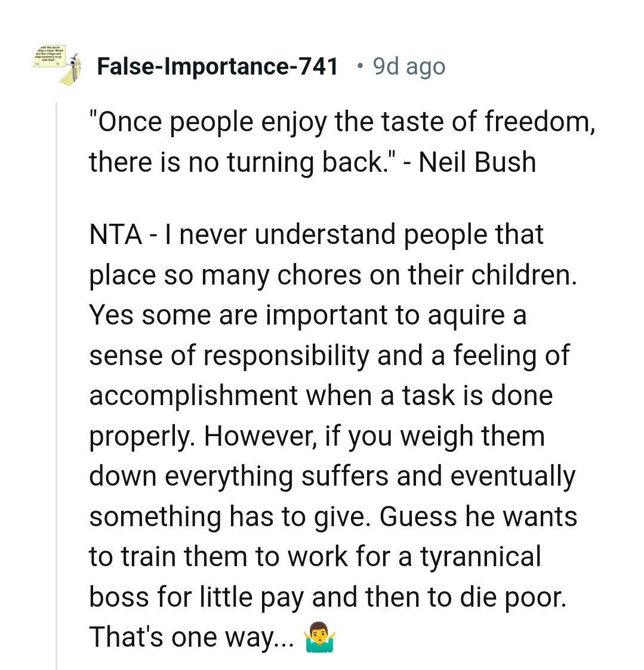Image resolution: width=644 pixels, height=670 pixels.
Task: Click the line "accomplishment when a task is done"
Action: tap(321, 396)
